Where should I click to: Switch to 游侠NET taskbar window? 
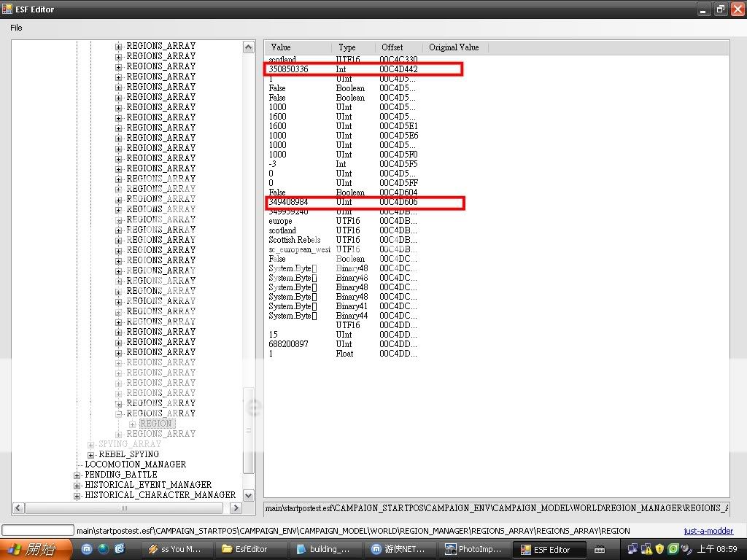pos(401,550)
